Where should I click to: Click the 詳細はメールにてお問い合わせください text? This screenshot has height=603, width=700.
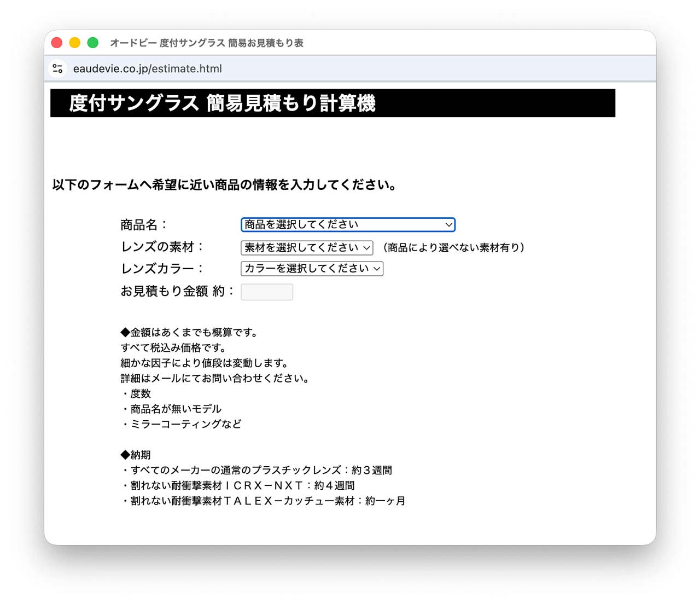(x=215, y=378)
